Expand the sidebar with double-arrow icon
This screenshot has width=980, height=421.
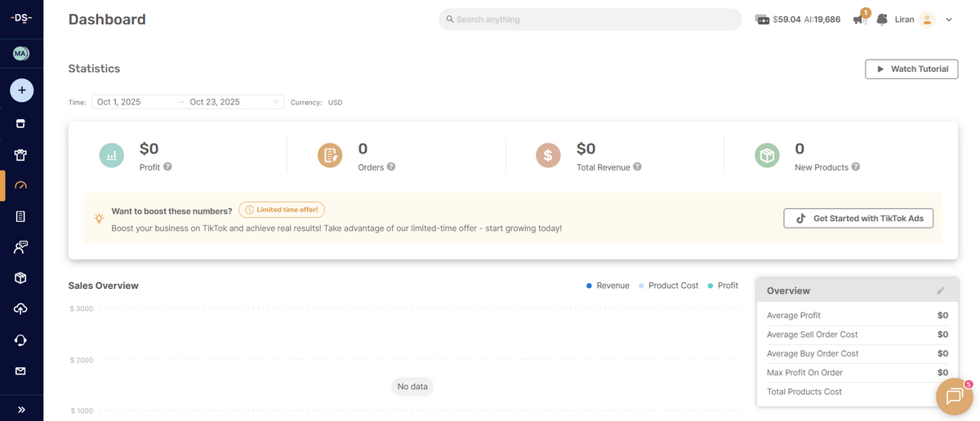click(21, 410)
